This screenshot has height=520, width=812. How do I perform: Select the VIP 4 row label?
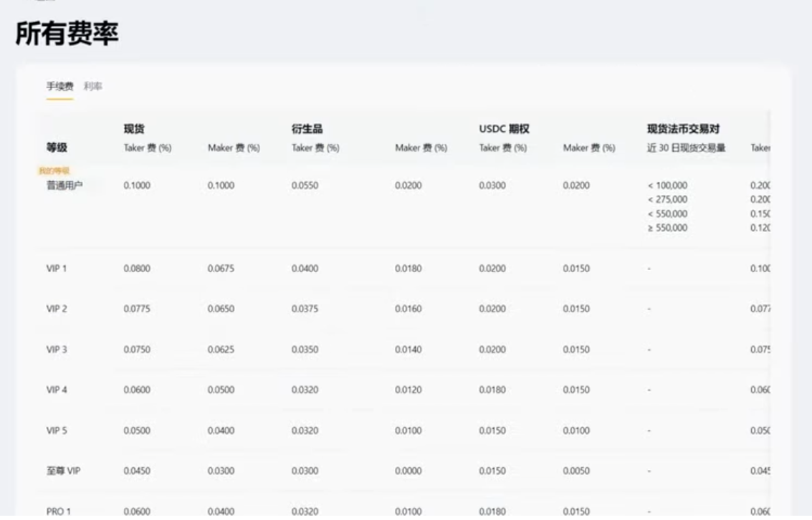(x=57, y=390)
